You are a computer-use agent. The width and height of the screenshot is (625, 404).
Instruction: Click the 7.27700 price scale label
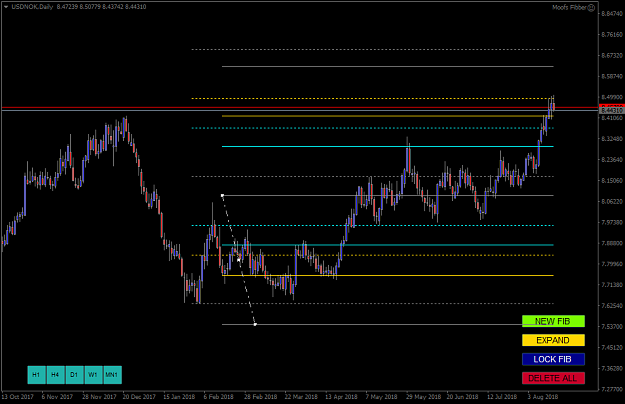[612, 389]
